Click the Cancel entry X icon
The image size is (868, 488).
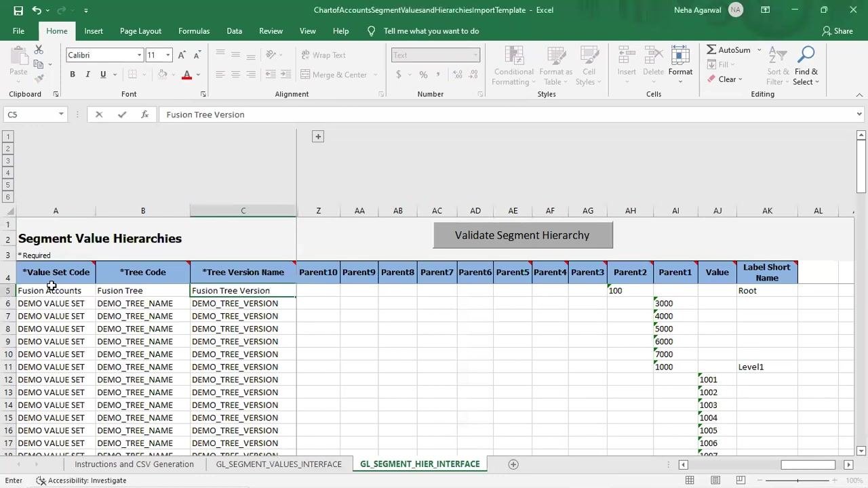[x=99, y=115]
